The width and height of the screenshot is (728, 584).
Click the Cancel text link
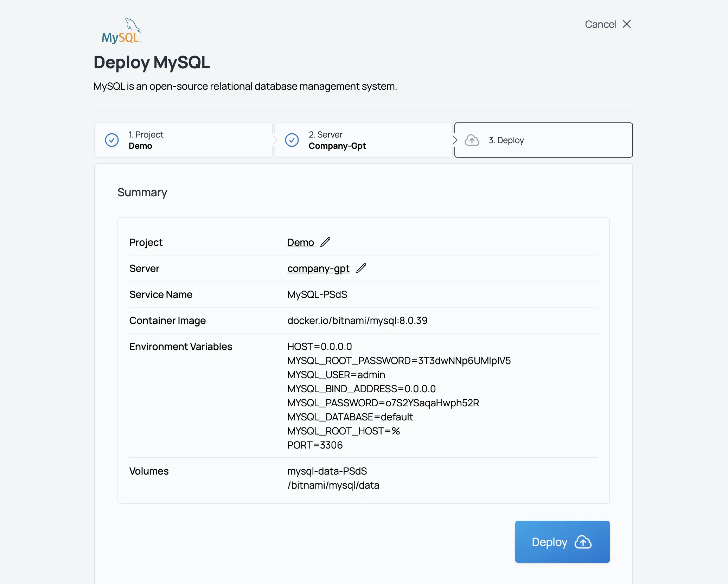point(600,24)
